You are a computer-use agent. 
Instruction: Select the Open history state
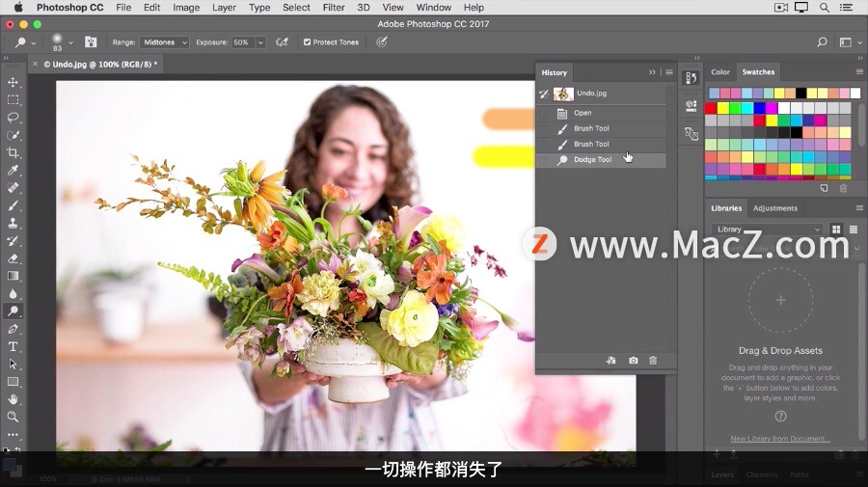(601, 113)
